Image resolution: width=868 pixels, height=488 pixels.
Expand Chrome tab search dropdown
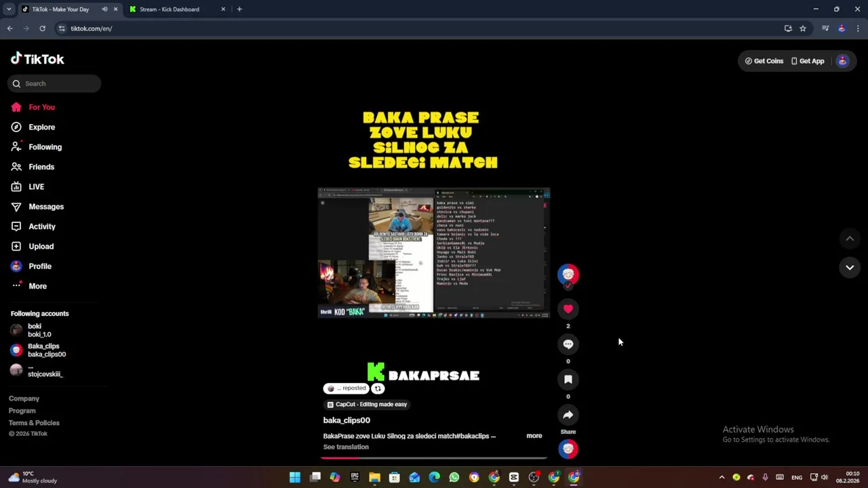tap(9, 9)
